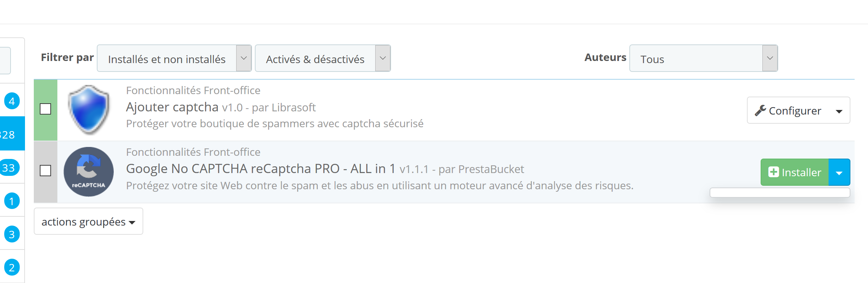
Task: Open the actions groupées menu
Action: [x=88, y=221]
